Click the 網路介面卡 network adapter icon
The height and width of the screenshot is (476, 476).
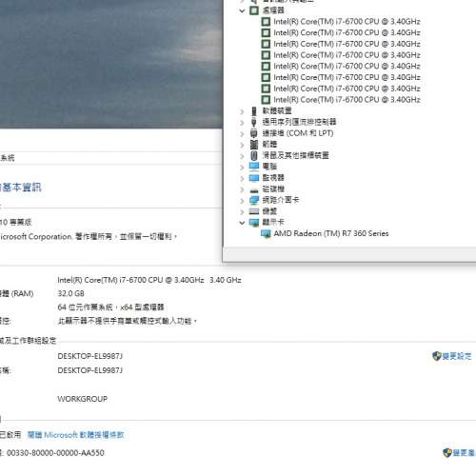pyautogui.click(x=254, y=200)
